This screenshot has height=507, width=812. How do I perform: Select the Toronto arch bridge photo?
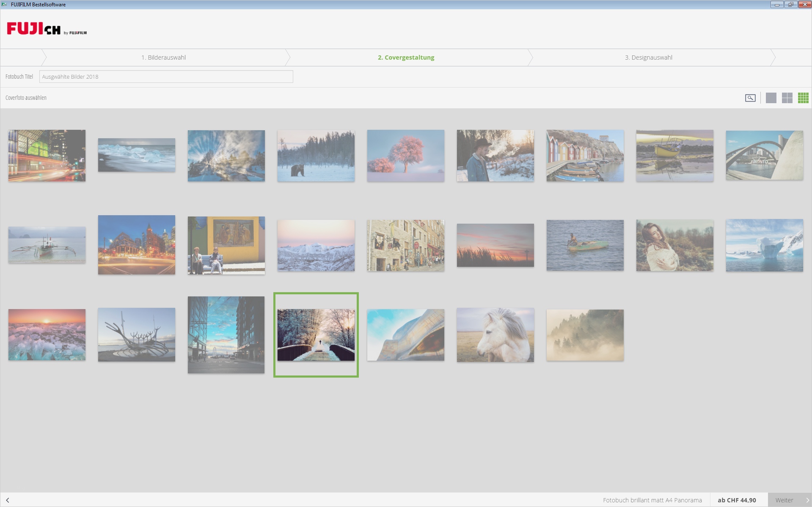(765, 155)
